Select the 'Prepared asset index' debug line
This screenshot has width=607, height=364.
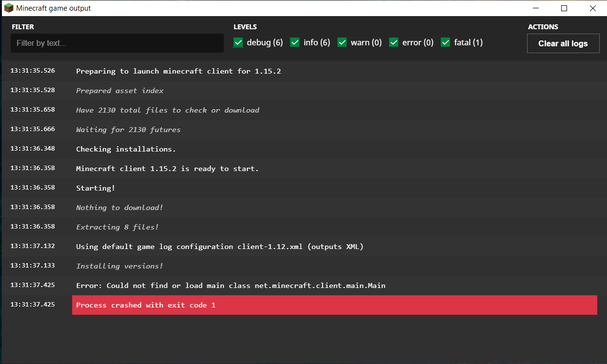pyautogui.click(x=119, y=91)
